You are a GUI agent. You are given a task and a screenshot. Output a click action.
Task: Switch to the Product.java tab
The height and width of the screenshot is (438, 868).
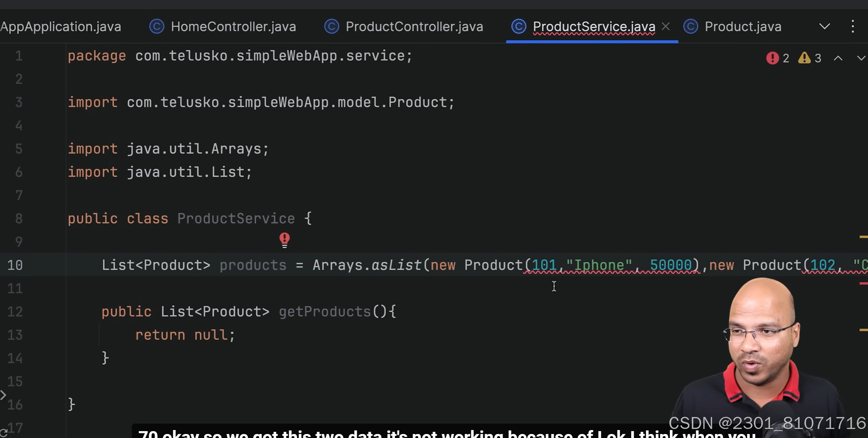(743, 26)
